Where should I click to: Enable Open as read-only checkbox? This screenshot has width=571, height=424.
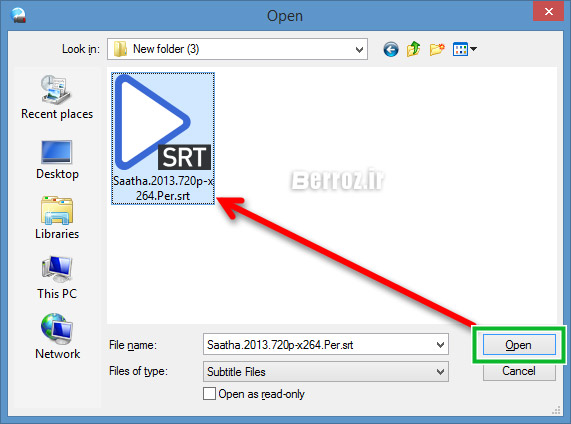209,394
